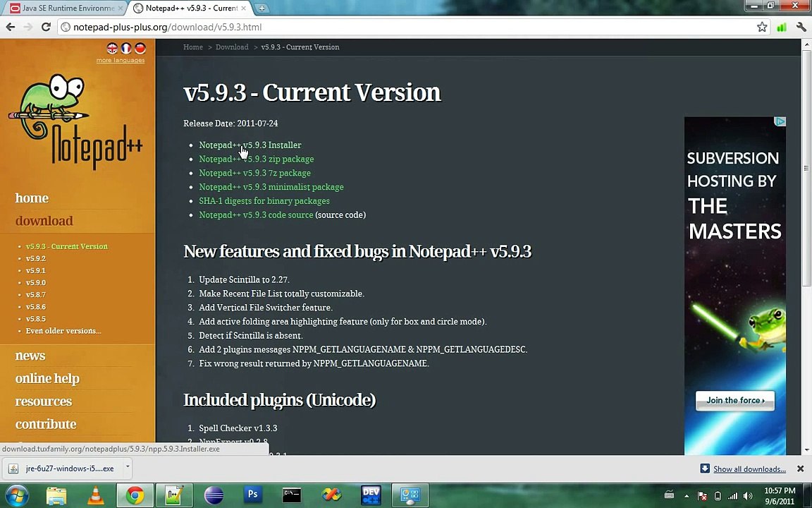Image resolution: width=812 pixels, height=508 pixels.
Task: Go to home in the sidebar
Action: pyautogui.click(x=32, y=198)
